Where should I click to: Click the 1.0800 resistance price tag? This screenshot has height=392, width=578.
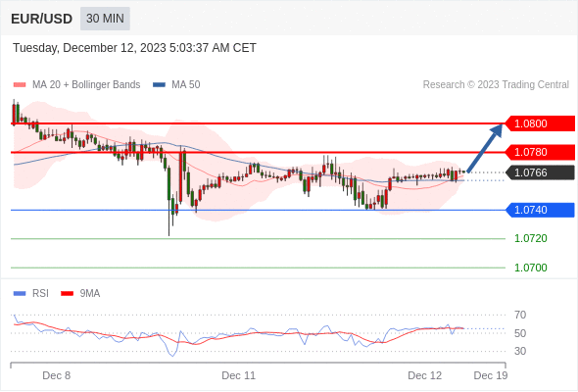click(x=540, y=123)
